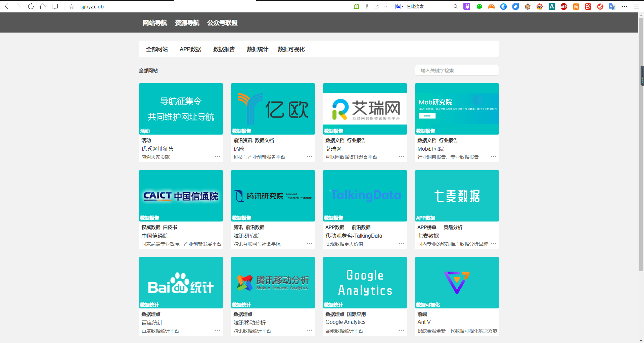Open the Google Analytics card thumbnail
Viewport: 644px width, 343px height.
pos(365,283)
